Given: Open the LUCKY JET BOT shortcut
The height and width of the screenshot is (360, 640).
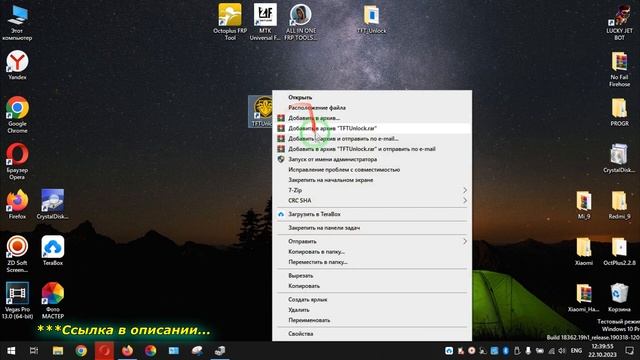Looking at the screenshot, I should click(x=619, y=21).
